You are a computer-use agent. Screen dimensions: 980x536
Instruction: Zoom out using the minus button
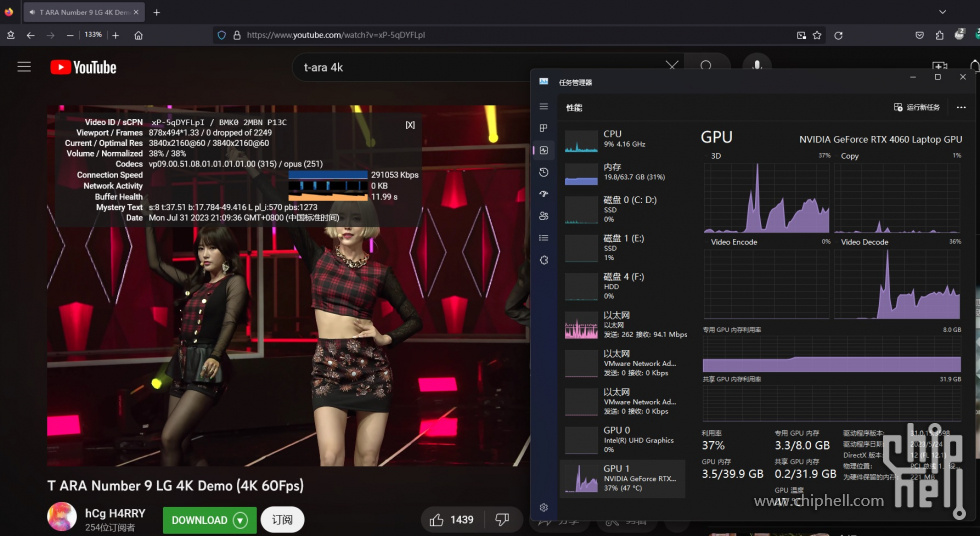pyautogui.click(x=70, y=36)
